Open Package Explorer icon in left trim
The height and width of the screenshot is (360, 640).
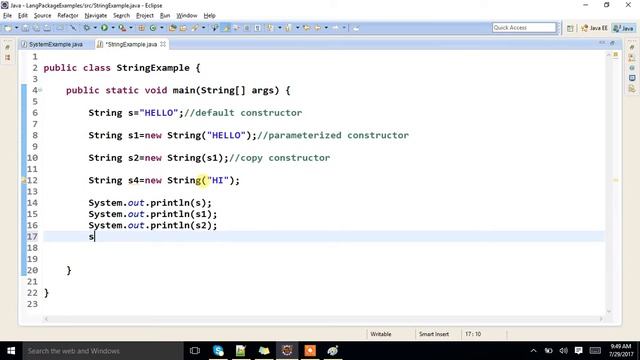tap(8, 58)
